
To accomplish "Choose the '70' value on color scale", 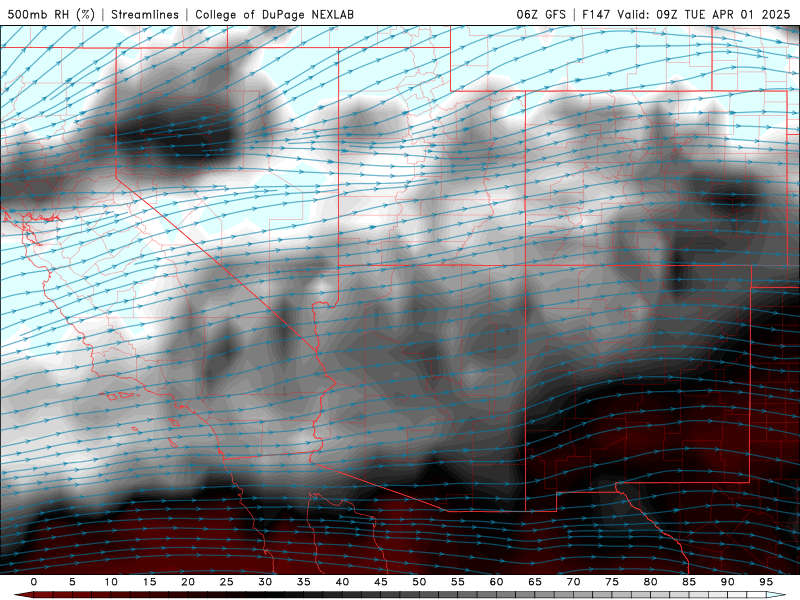I will (573, 582).
